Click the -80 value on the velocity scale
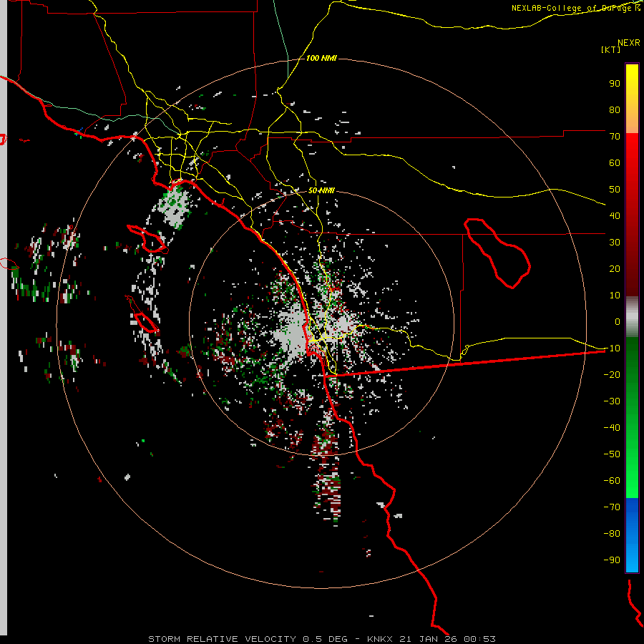Screen dimensions: 644x644 coord(612,534)
